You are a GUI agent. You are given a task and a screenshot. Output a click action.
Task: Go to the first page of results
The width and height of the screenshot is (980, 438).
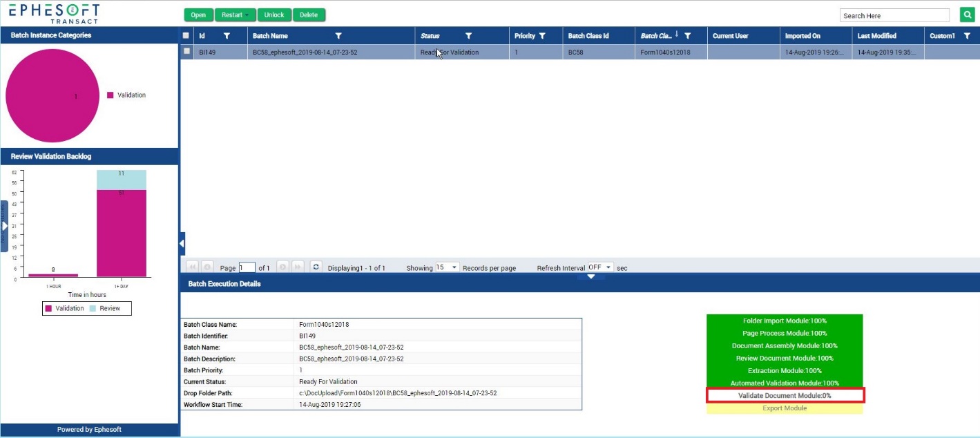click(191, 267)
